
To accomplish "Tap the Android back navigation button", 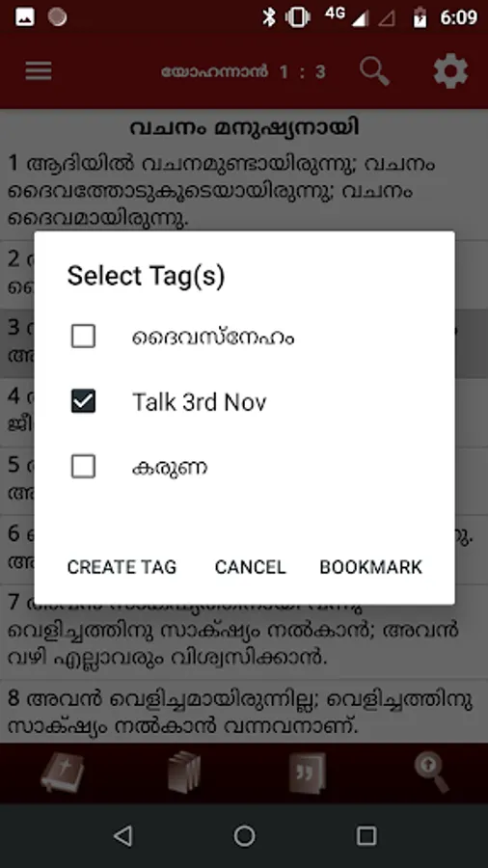I will pyautogui.click(x=122, y=836).
